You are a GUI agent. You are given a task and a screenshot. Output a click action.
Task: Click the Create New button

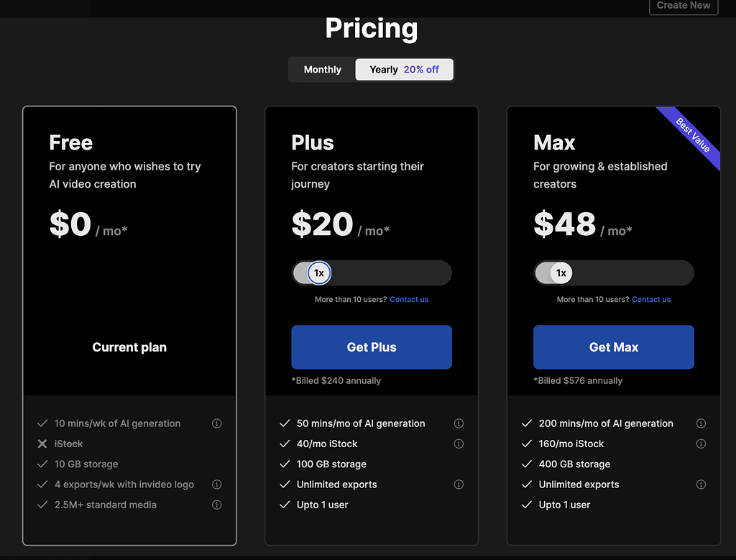coord(683,6)
